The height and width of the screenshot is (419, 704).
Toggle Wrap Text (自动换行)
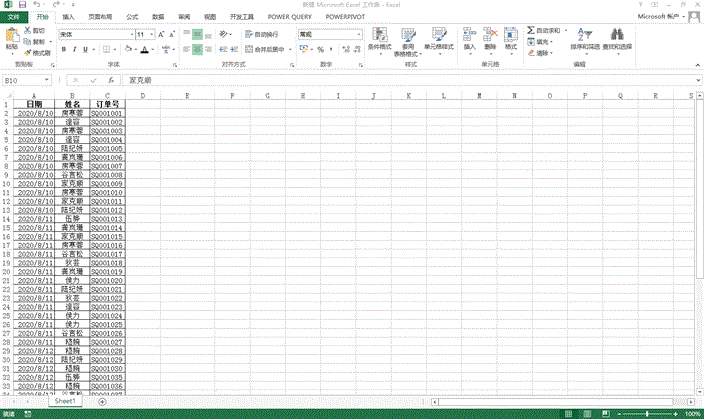coord(262,34)
